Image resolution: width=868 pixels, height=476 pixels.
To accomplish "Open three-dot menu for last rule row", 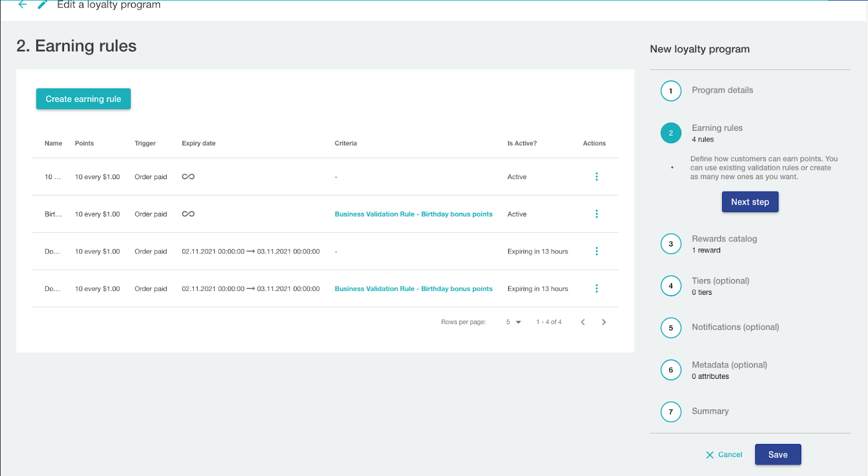I will (x=596, y=289).
